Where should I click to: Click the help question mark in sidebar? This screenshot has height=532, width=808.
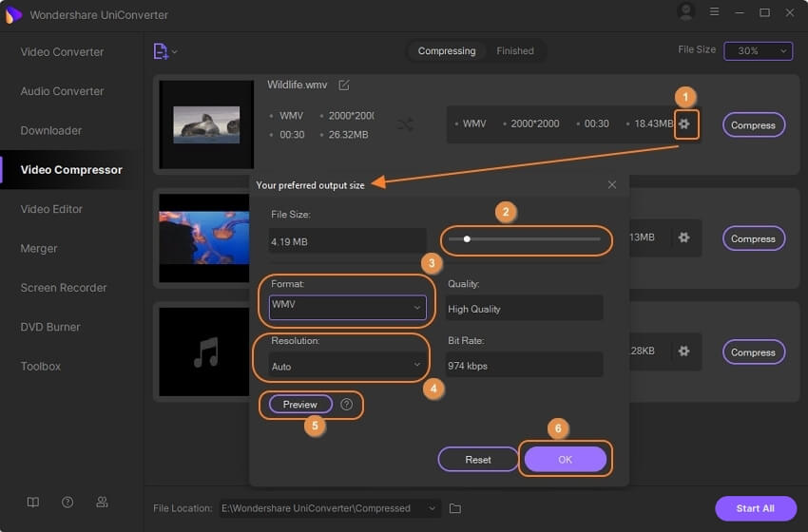tap(67, 503)
